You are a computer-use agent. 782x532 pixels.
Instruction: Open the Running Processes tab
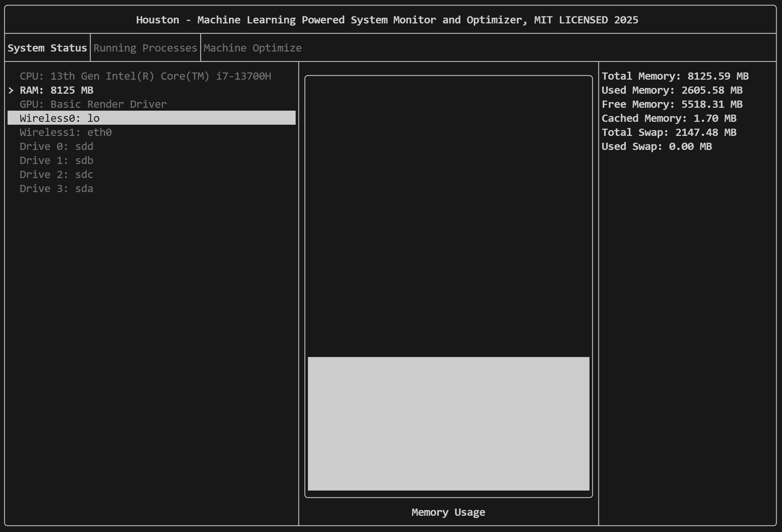coord(145,48)
